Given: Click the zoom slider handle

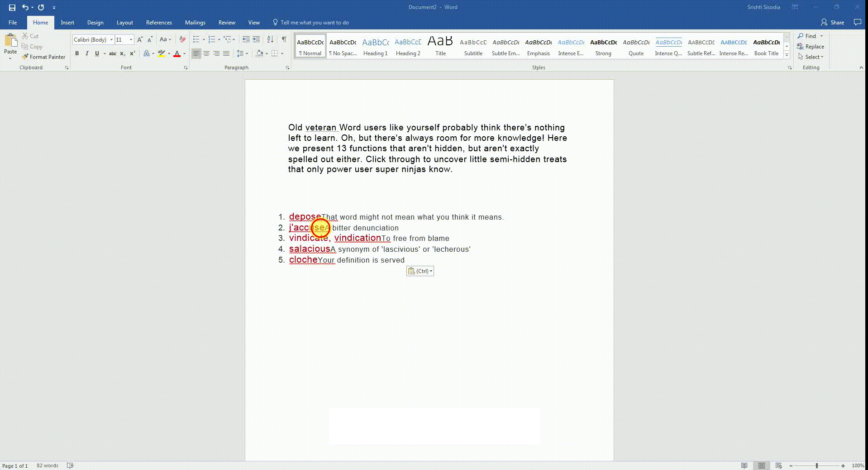Looking at the screenshot, I should (817, 465).
